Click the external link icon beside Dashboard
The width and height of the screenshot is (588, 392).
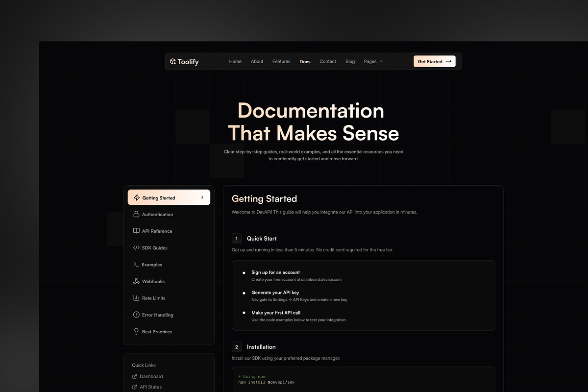135,376
